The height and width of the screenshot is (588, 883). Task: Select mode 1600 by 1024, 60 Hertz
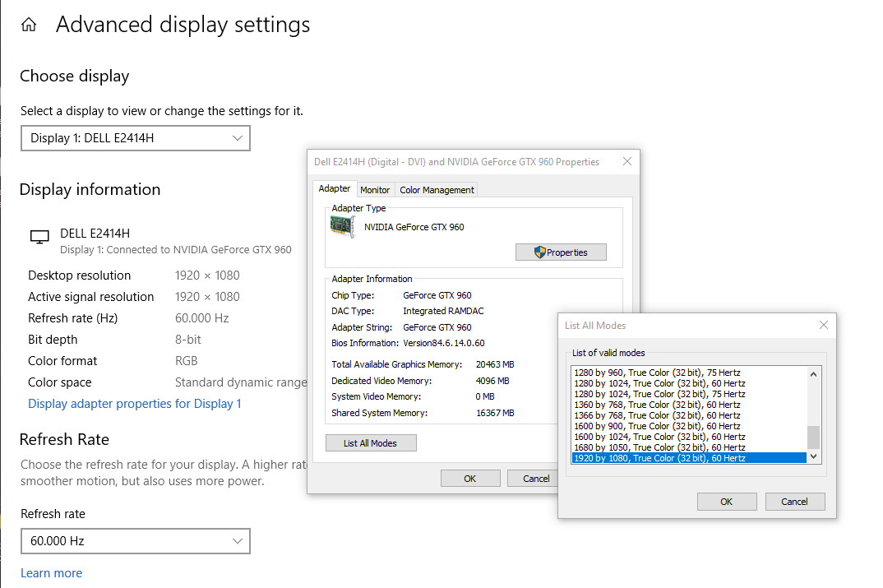(x=689, y=437)
